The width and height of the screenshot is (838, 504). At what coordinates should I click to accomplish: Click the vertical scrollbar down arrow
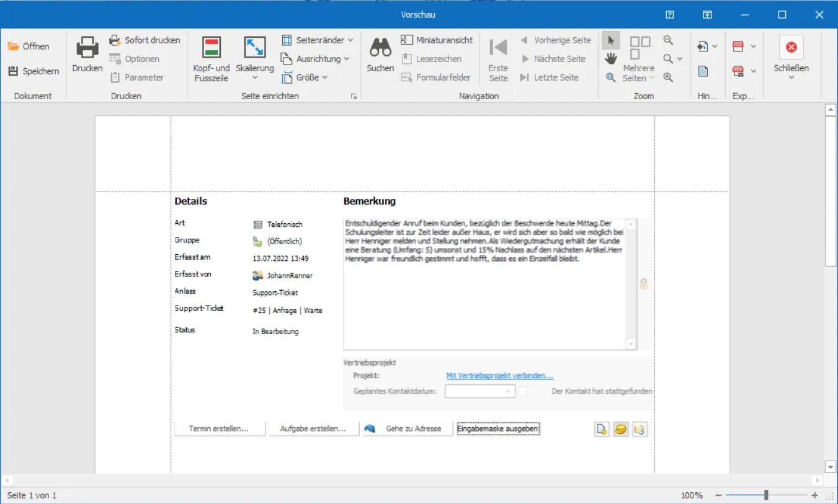click(x=831, y=467)
